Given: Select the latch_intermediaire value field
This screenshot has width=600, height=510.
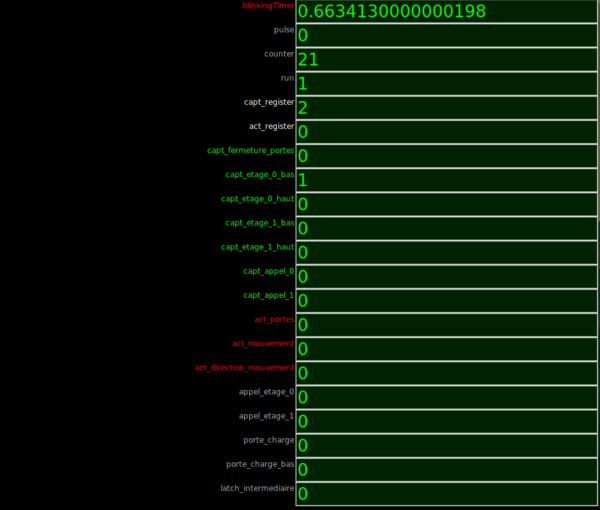Looking at the screenshot, I should [x=446, y=494].
